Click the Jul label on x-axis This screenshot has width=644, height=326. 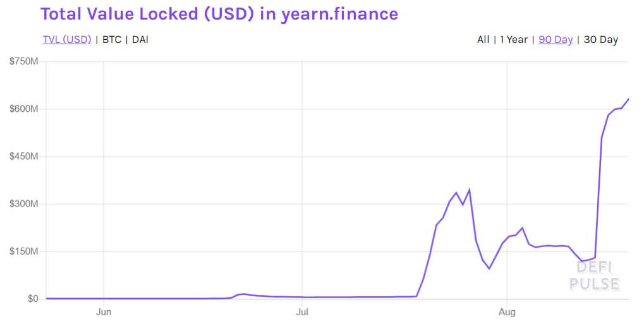pos(302,311)
